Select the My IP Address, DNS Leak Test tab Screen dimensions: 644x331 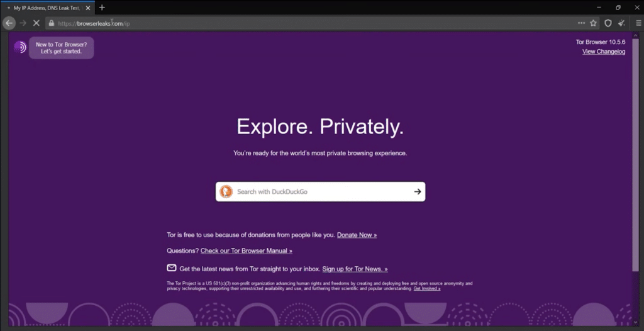pos(48,8)
